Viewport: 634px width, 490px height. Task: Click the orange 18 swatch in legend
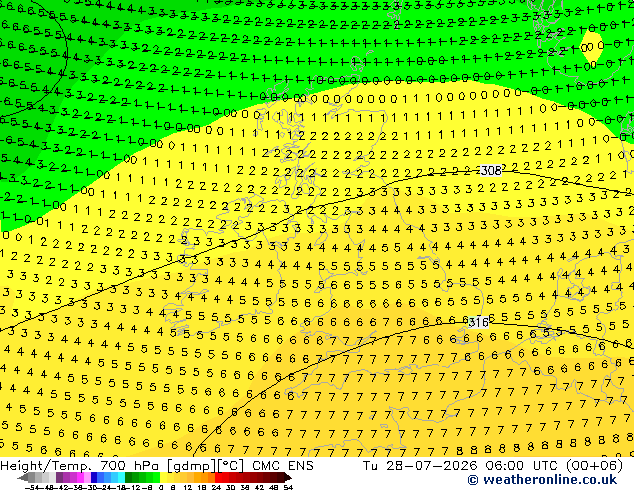point(205,478)
